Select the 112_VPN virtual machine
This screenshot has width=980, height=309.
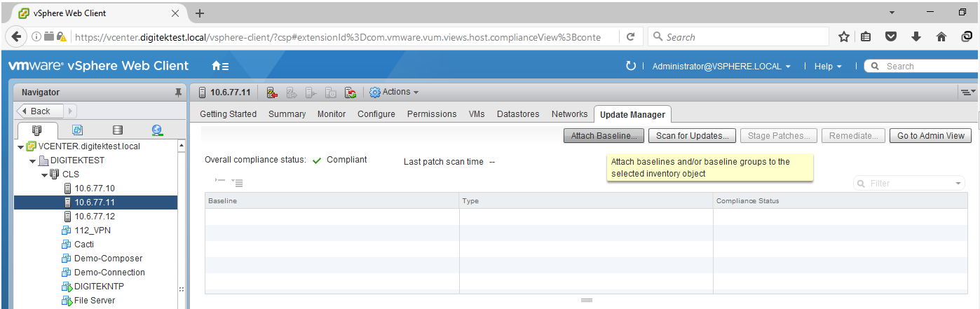click(x=87, y=231)
